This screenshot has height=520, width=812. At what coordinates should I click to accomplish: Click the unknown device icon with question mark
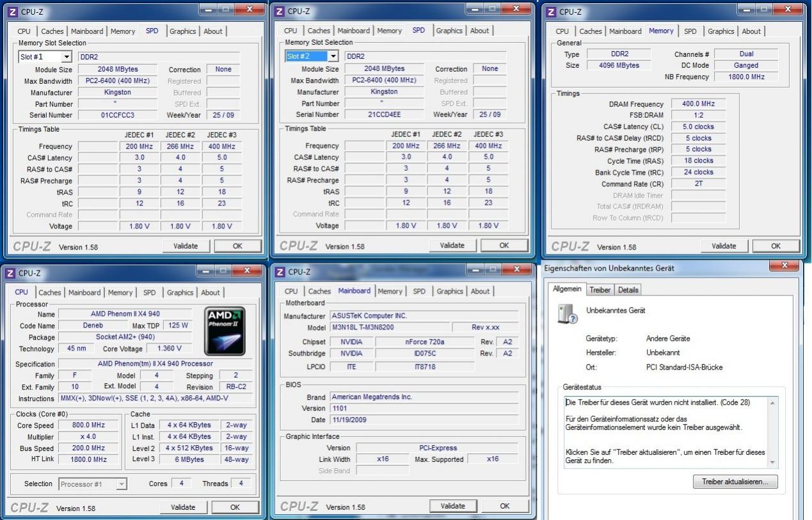pyautogui.click(x=567, y=314)
